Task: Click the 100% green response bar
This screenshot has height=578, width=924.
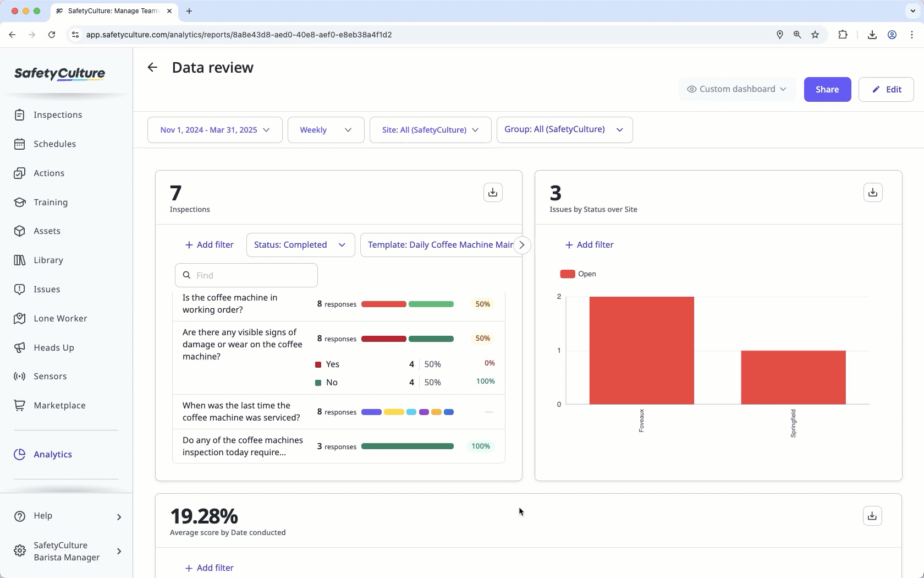Action: (x=408, y=446)
